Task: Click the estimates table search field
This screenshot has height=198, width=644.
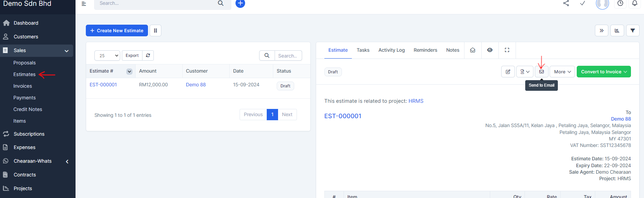Action: [x=288, y=55]
